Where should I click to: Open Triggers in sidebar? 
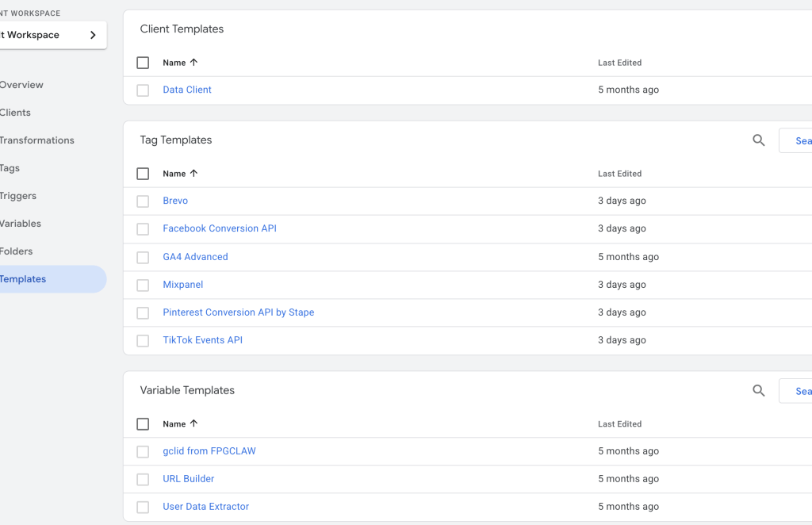point(18,196)
